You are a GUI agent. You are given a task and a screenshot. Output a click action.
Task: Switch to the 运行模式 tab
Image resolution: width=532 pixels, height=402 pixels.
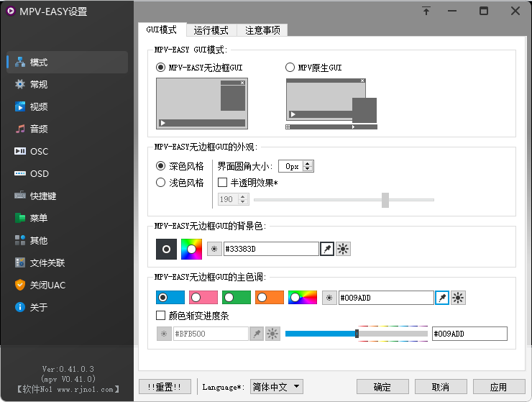point(211,30)
